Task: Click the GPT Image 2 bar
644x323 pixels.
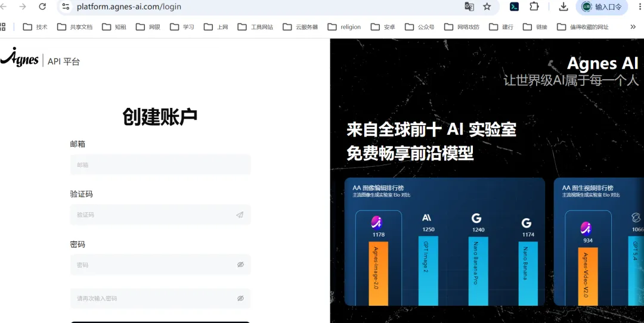Action: click(x=428, y=271)
